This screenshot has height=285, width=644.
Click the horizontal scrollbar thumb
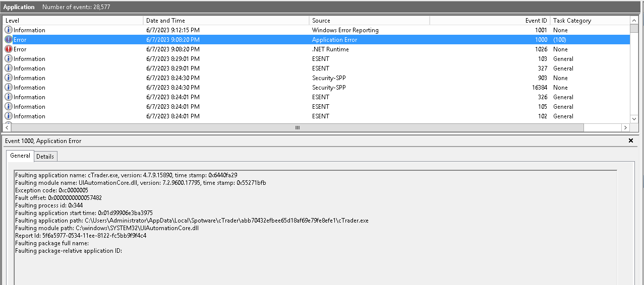pos(298,128)
